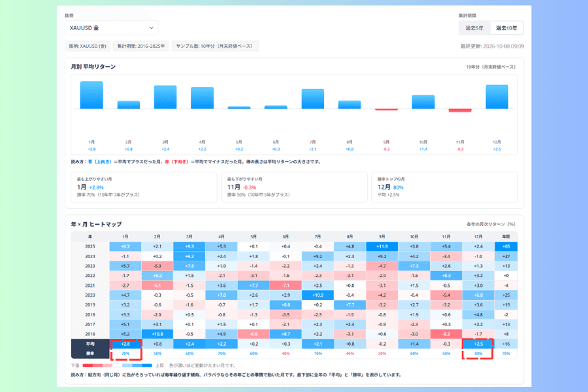This screenshot has width=588, height=392.
Task: Click the 9月 heatmap column header
Action: (382, 237)
